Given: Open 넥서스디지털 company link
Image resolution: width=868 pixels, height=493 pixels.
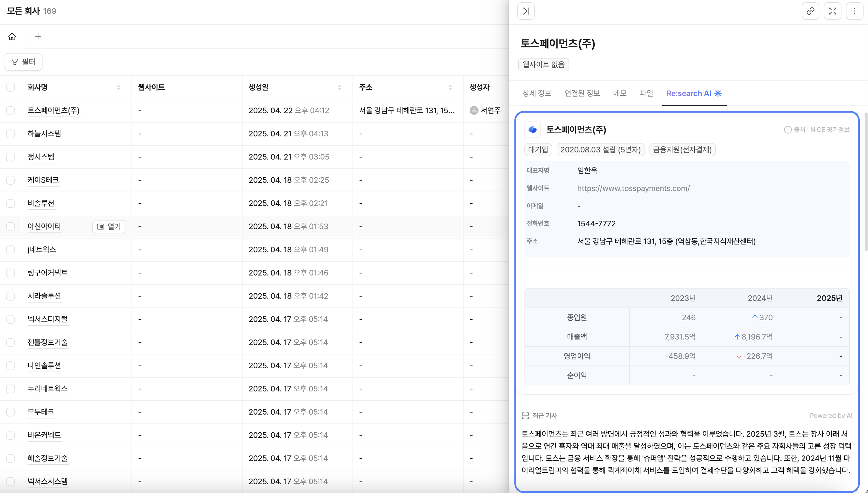Looking at the screenshot, I should [x=48, y=319].
